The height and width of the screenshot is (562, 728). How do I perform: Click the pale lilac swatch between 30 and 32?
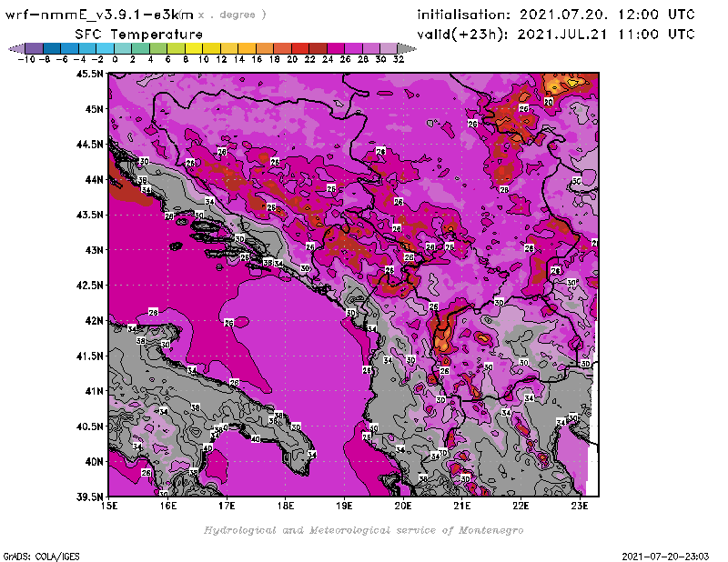(389, 48)
